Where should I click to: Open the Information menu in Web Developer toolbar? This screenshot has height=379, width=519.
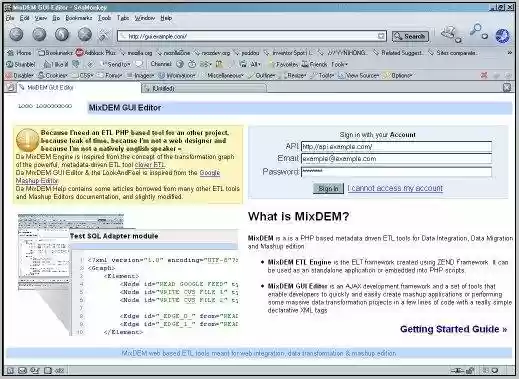point(177,76)
